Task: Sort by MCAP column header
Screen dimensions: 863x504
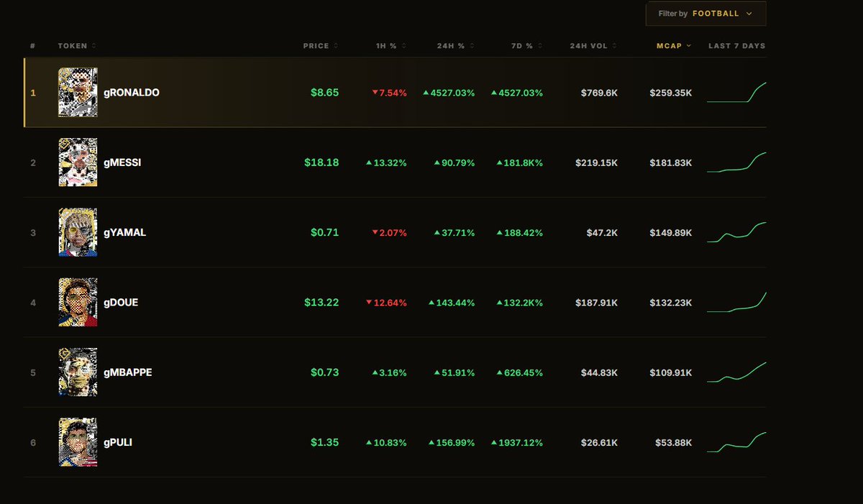Action: [x=674, y=46]
